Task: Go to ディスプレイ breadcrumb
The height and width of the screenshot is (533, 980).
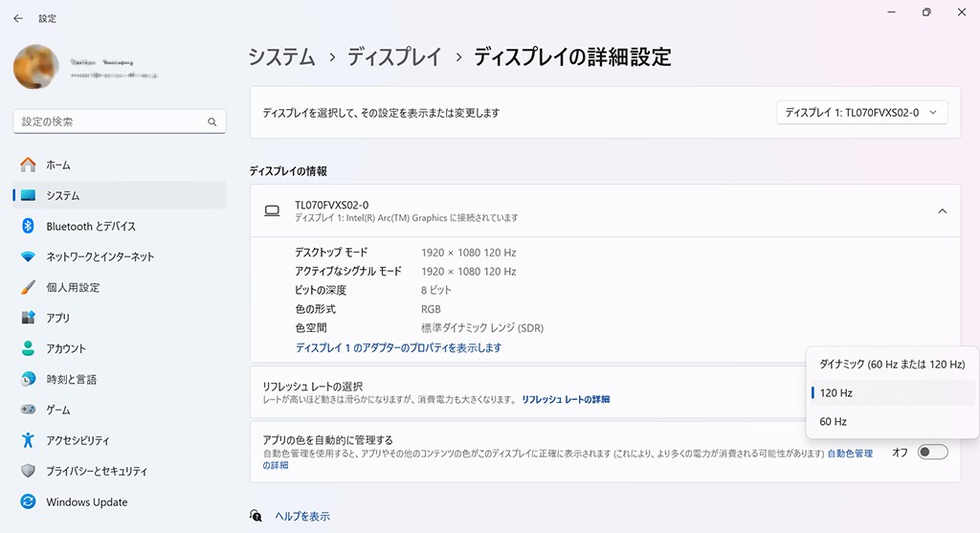Action: 394,56
